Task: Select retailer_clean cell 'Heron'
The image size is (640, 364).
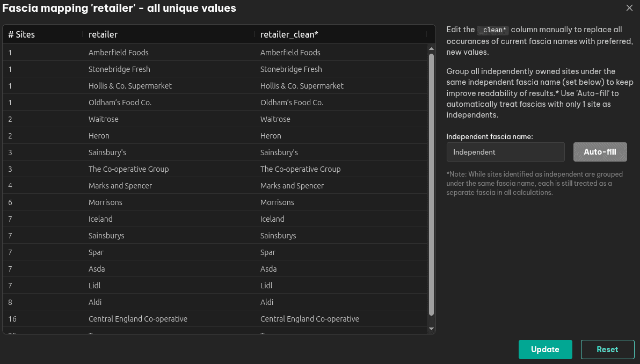Action: click(341, 135)
